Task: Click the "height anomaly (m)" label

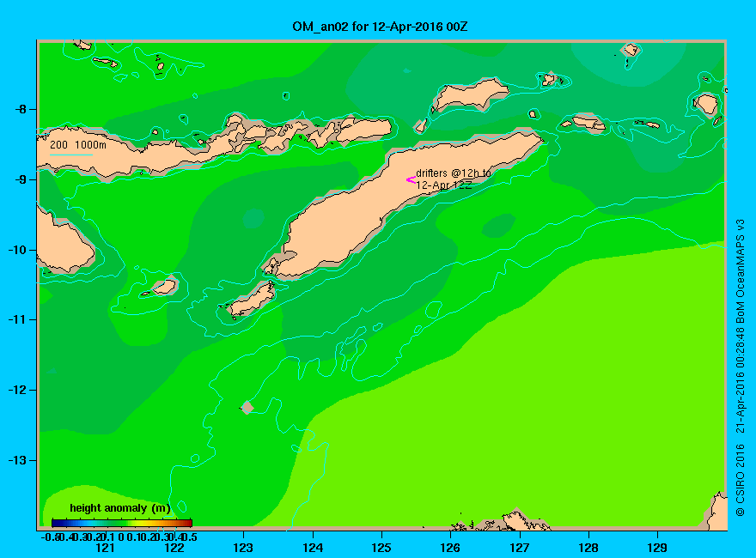Action: click(x=120, y=508)
